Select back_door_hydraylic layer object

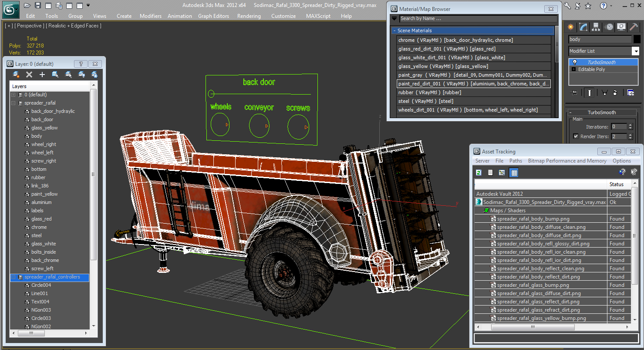click(x=53, y=111)
